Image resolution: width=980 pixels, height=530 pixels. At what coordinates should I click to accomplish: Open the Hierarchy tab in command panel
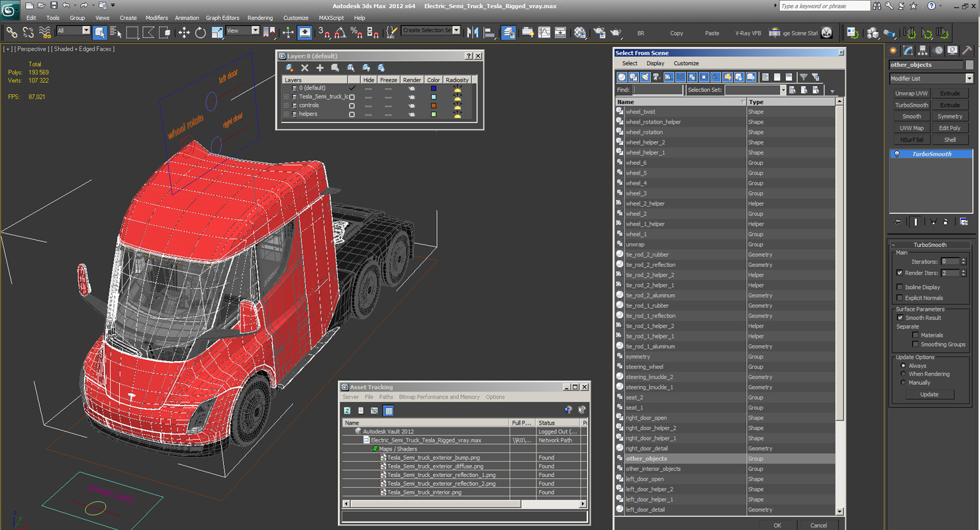pyautogui.click(x=922, y=50)
